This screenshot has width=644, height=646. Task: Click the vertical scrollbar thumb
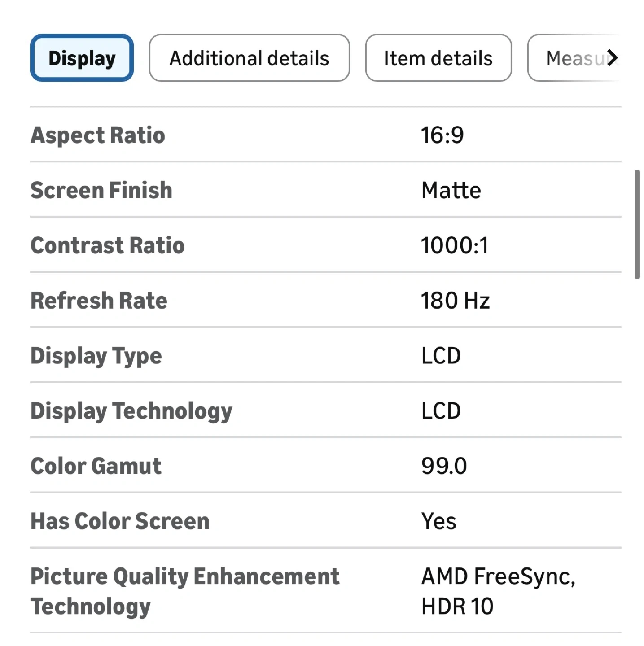coord(637,224)
